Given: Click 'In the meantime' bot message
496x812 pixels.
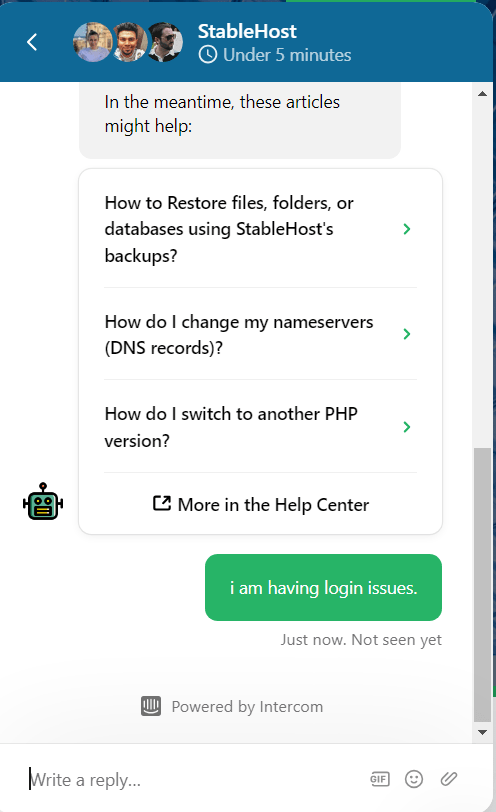Looking at the screenshot, I should point(240,120).
